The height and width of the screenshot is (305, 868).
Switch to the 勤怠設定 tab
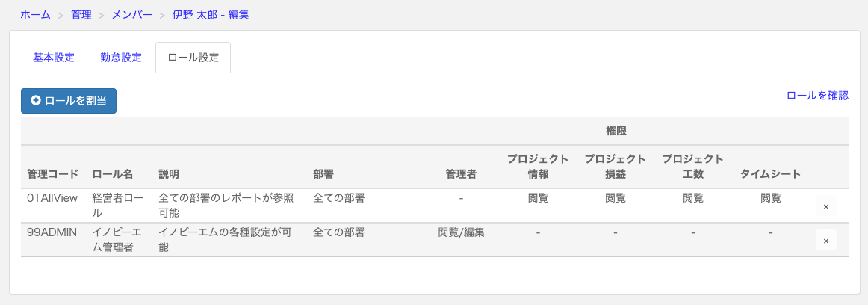click(121, 58)
